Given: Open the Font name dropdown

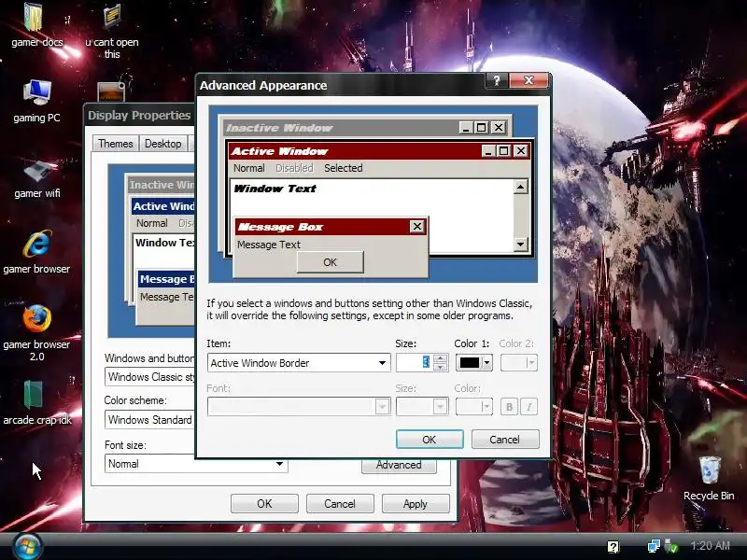Looking at the screenshot, I should 299,407.
